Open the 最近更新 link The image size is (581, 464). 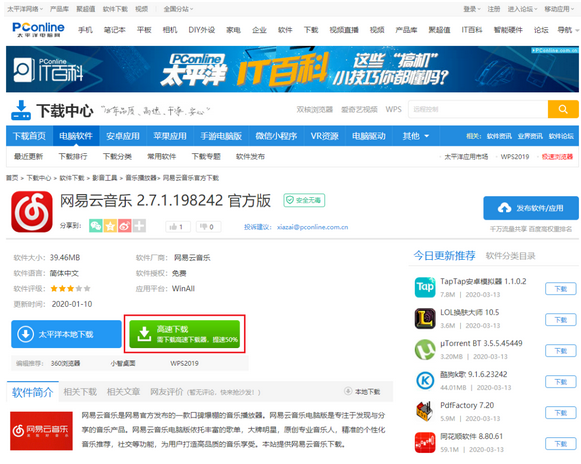[x=29, y=156]
